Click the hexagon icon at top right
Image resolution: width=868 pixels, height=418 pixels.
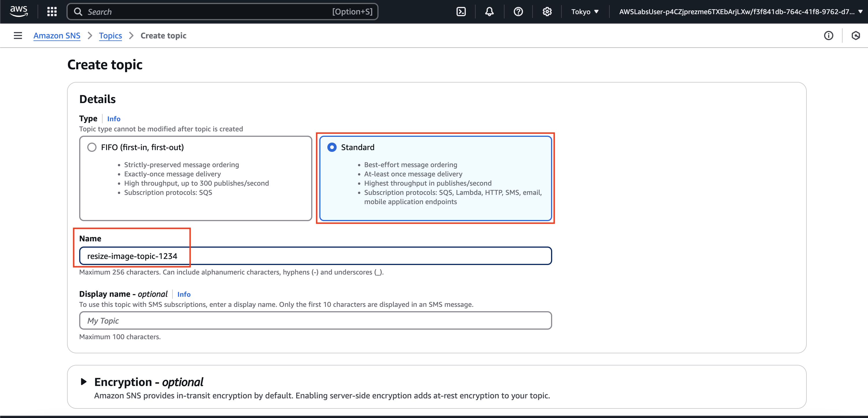pyautogui.click(x=855, y=35)
